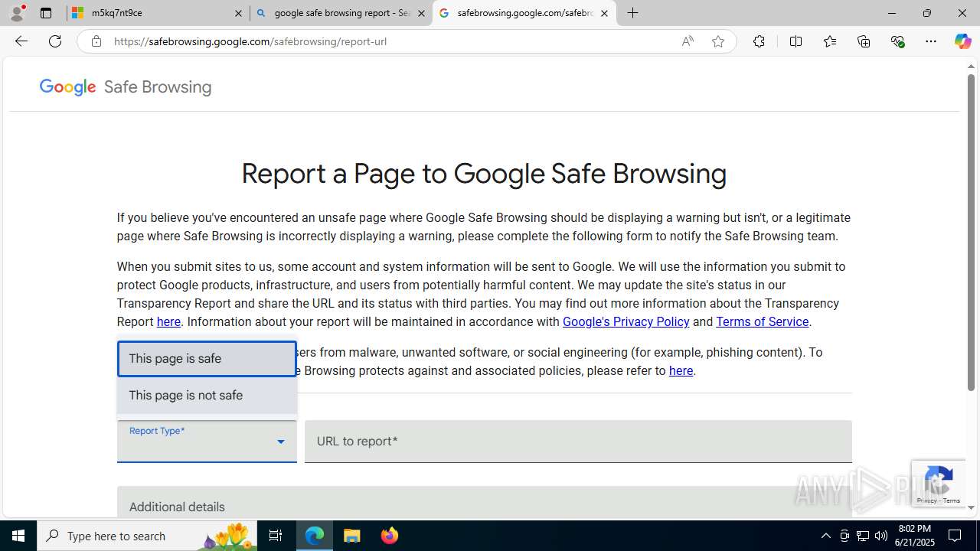Click the browser address bar URL
Image resolution: width=980 pixels, height=551 pixels.
[250, 41]
